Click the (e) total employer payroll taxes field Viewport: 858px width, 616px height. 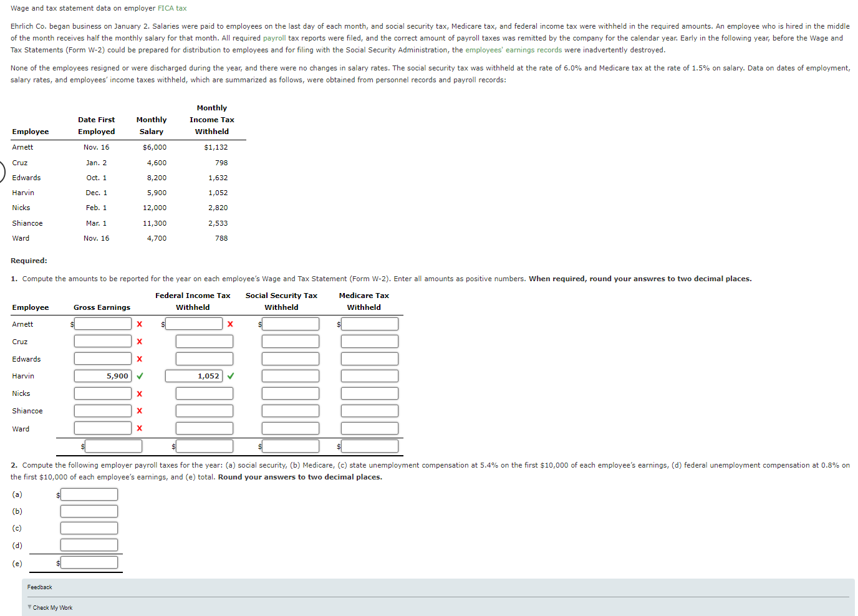pos(89,562)
